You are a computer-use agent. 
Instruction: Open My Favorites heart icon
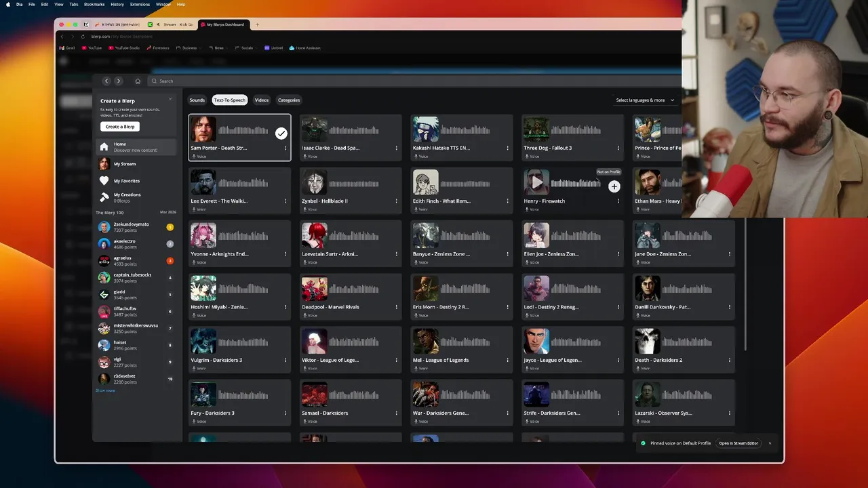[104, 180]
